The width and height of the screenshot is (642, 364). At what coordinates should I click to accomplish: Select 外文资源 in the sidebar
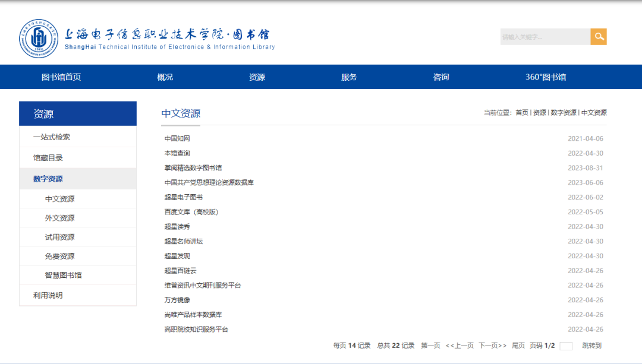tap(60, 218)
